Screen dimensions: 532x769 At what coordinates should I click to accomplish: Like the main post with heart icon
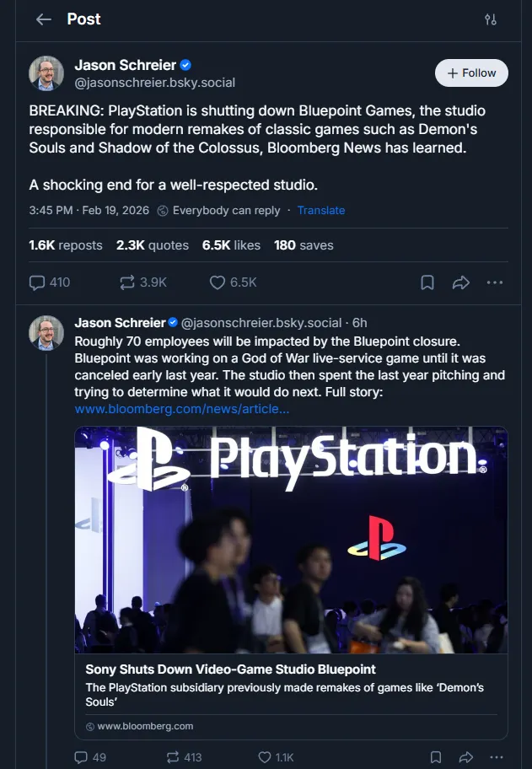[x=218, y=282]
